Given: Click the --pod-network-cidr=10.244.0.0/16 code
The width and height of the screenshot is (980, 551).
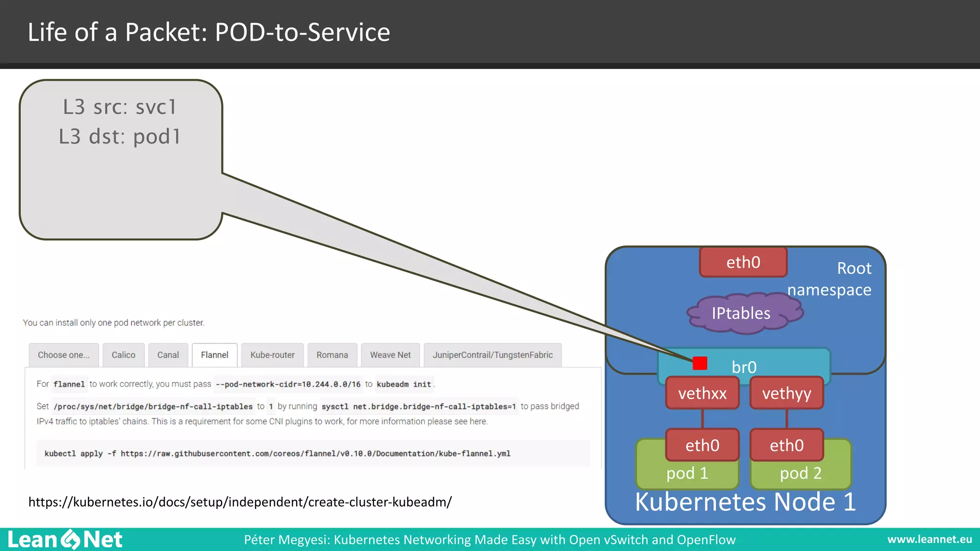Looking at the screenshot, I should [288, 384].
